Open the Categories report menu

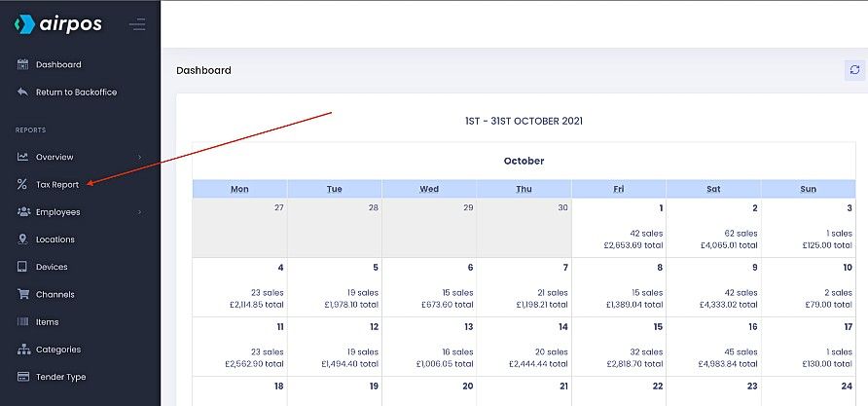click(x=57, y=350)
